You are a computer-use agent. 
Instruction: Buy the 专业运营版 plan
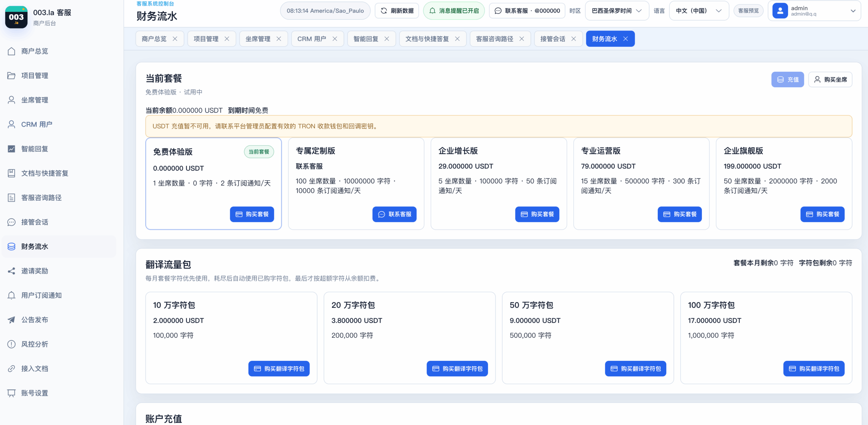(679, 214)
